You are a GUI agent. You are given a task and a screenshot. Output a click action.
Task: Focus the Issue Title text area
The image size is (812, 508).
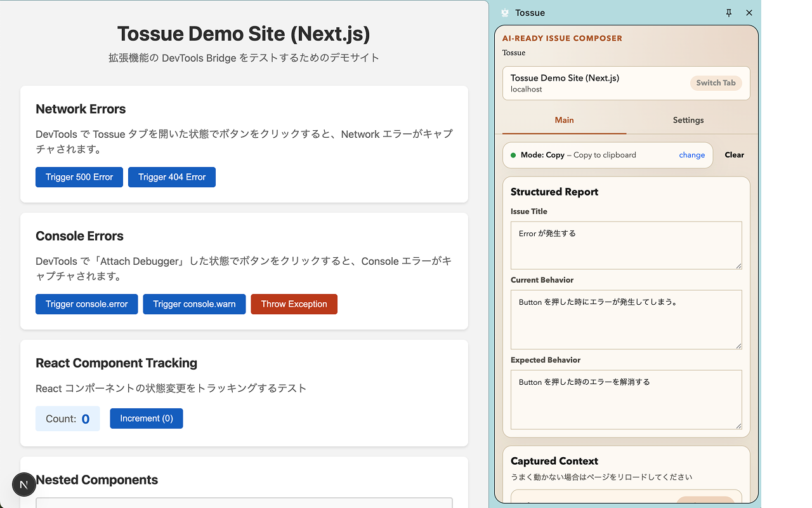tap(626, 245)
